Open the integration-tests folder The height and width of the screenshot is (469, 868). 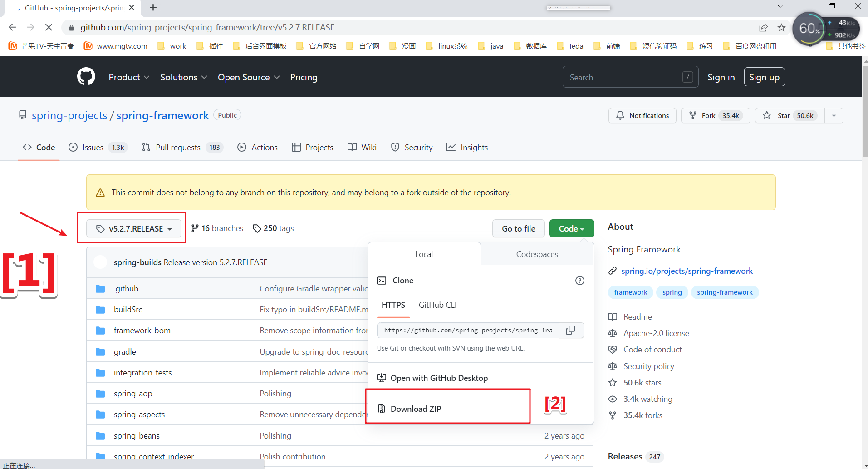pyautogui.click(x=143, y=373)
